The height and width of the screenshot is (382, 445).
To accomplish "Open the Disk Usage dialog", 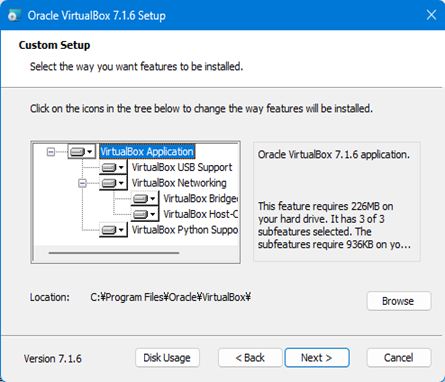I will coord(167,358).
